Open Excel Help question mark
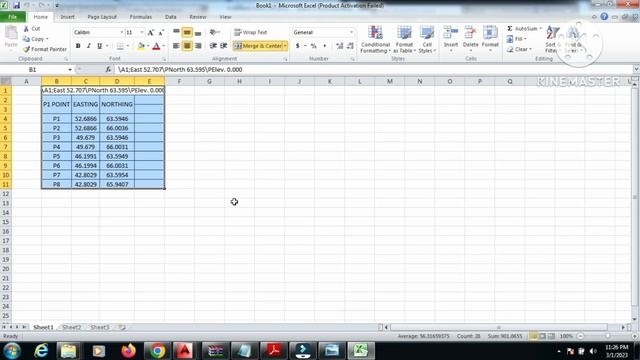The height and width of the screenshot is (360, 640). [604, 17]
